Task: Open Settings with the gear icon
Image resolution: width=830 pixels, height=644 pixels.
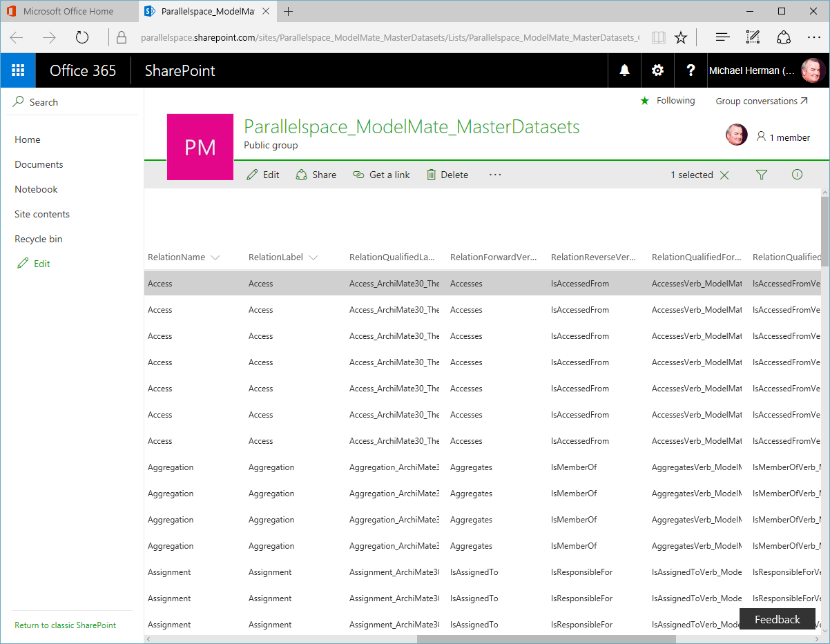Action: [x=657, y=70]
